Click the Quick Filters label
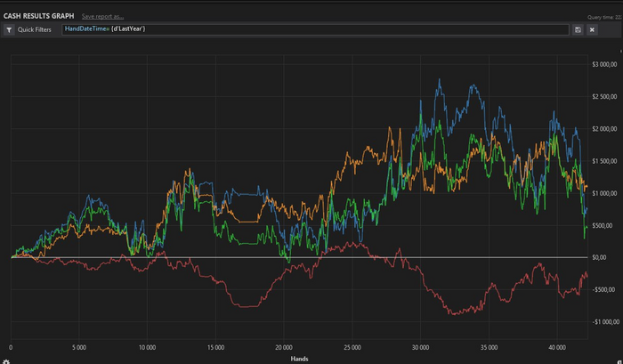 point(34,29)
